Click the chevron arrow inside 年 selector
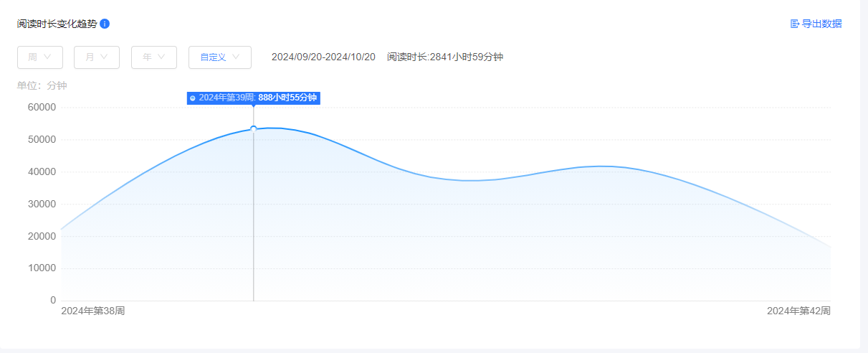This screenshot has height=353, width=868. [x=162, y=57]
